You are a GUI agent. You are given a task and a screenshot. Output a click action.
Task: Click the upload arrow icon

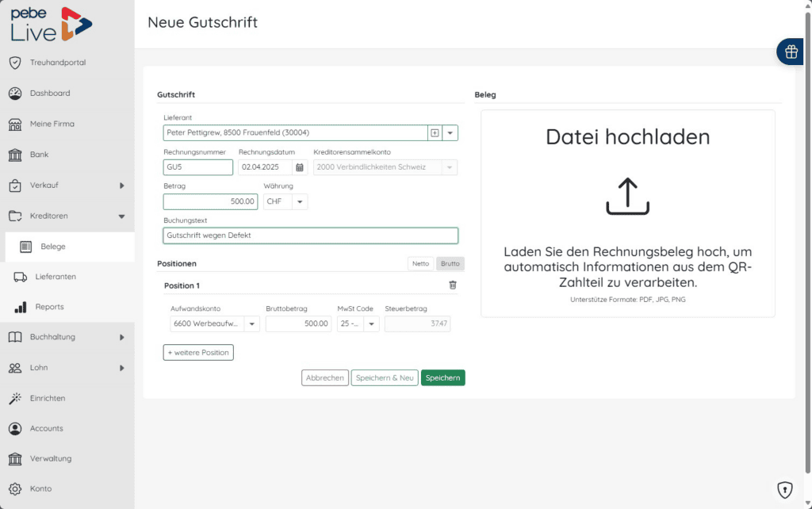[628, 197]
